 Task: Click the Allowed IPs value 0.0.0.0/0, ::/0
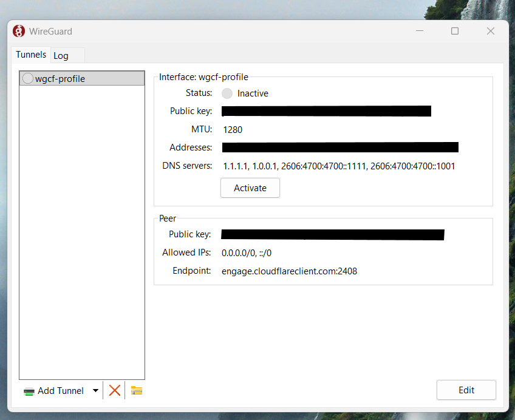click(x=247, y=253)
